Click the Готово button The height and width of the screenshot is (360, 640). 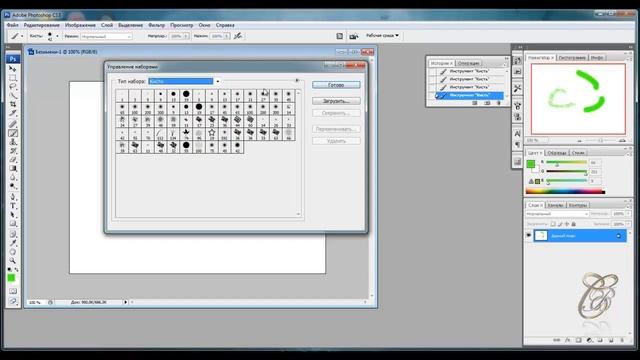coord(336,85)
